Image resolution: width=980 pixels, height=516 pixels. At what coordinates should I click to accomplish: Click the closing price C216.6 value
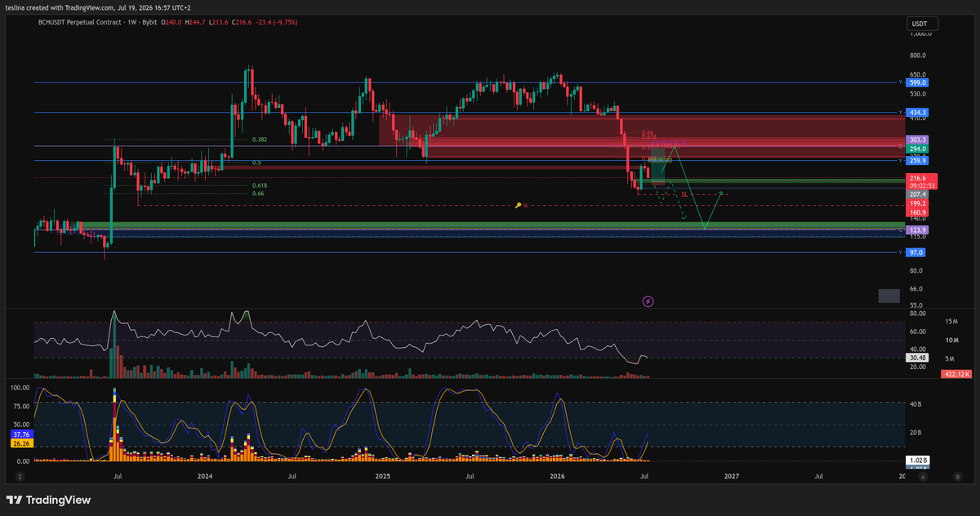tap(243, 22)
